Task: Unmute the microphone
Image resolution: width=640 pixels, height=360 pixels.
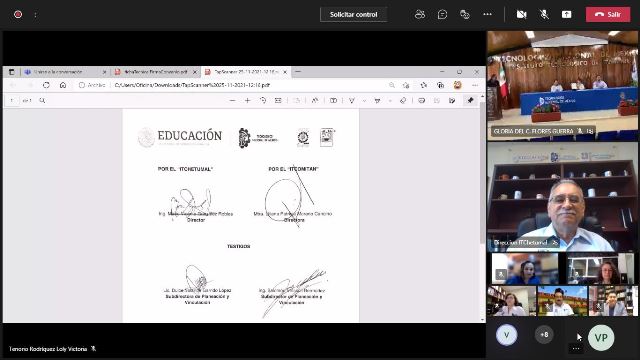Action: coord(544,14)
